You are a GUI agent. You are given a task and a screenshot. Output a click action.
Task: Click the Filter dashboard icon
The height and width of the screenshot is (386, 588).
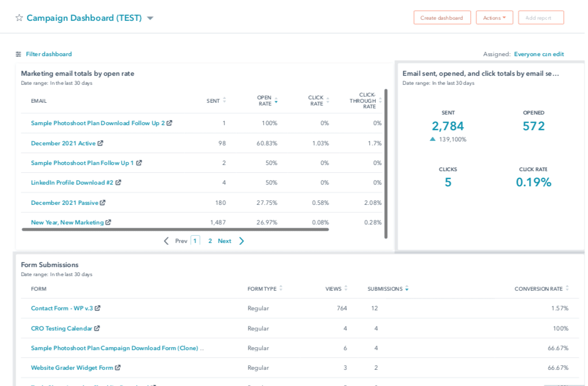tap(19, 54)
